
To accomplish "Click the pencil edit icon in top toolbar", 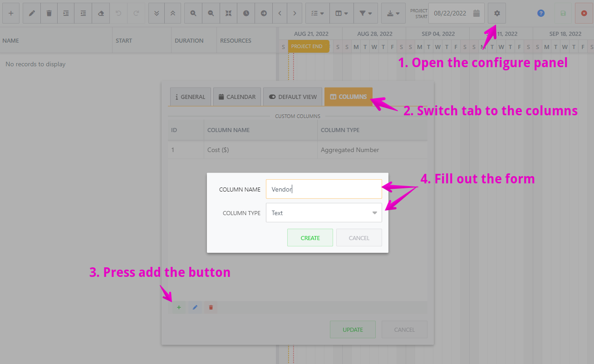I will click(32, 13).
